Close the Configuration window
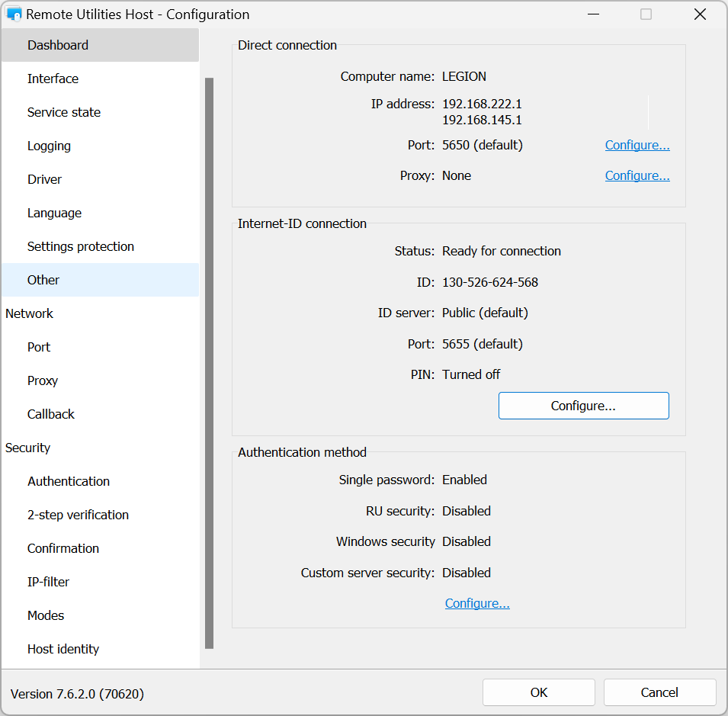 coord(700,14)
